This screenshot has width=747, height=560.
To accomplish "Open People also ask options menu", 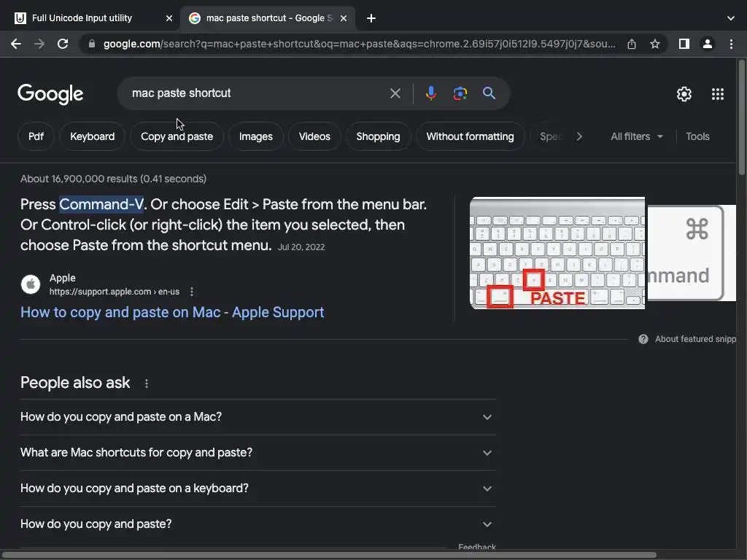I will [146, 384].
